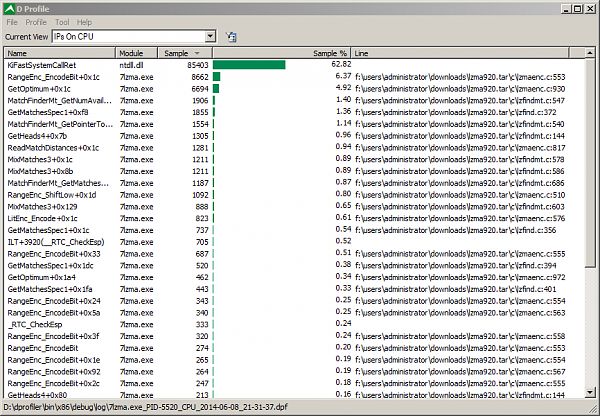Click the scrollbar down arrow
Viewport: 600px width, 416px height.
tap(590, 392)
